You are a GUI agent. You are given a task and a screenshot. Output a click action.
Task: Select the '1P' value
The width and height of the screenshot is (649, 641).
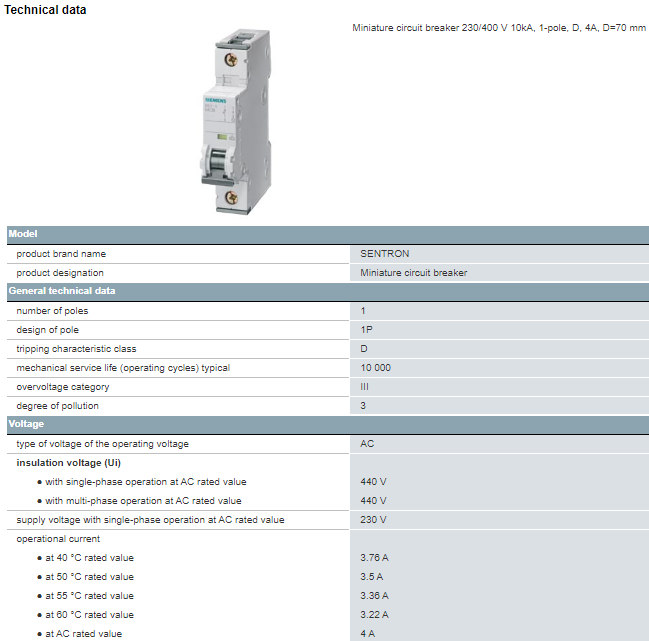pos(366,330)
